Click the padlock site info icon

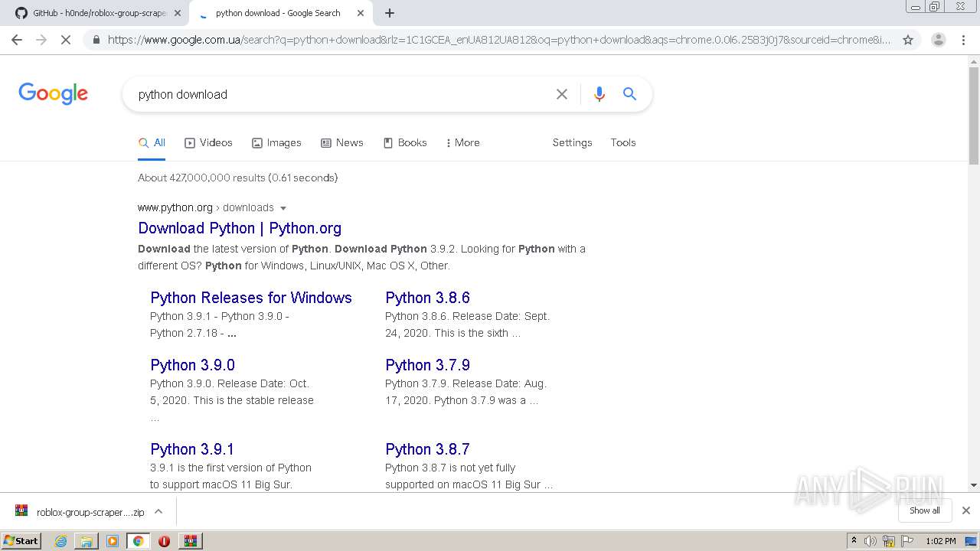(x=96, y=40)
